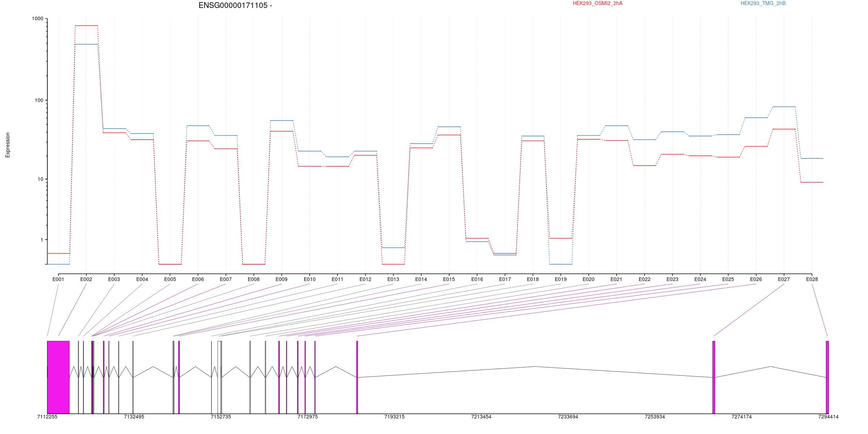This screenshot has width=868, height=434.
Task: Click the red E028 expression segment
Action: point(812,182)
